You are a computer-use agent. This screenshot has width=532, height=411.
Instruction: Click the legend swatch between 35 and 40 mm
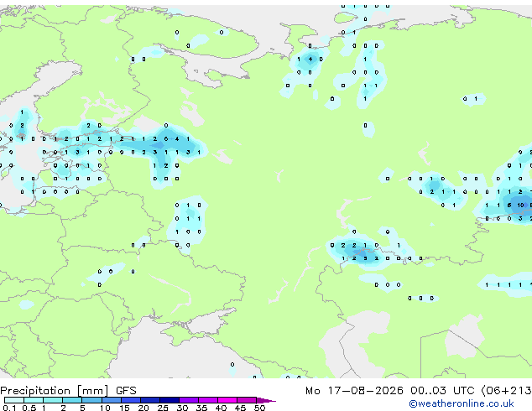208,400
